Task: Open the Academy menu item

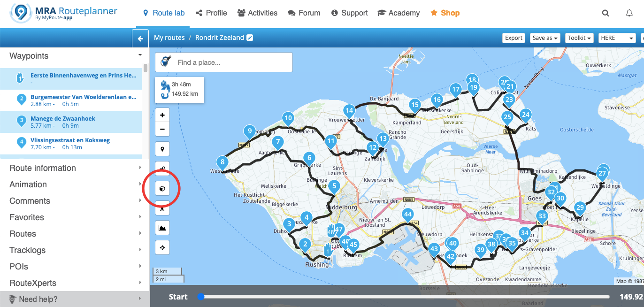Action: point(399,13)
